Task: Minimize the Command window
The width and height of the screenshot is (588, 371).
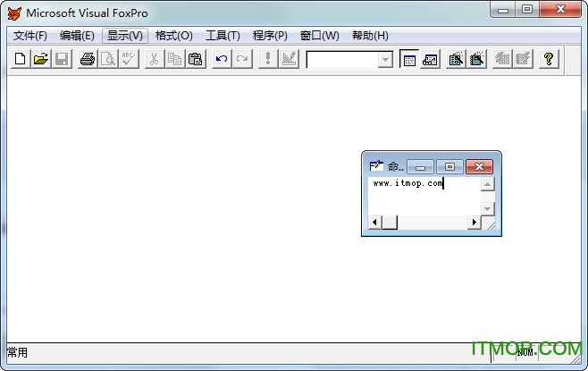Action: point(420,166)
